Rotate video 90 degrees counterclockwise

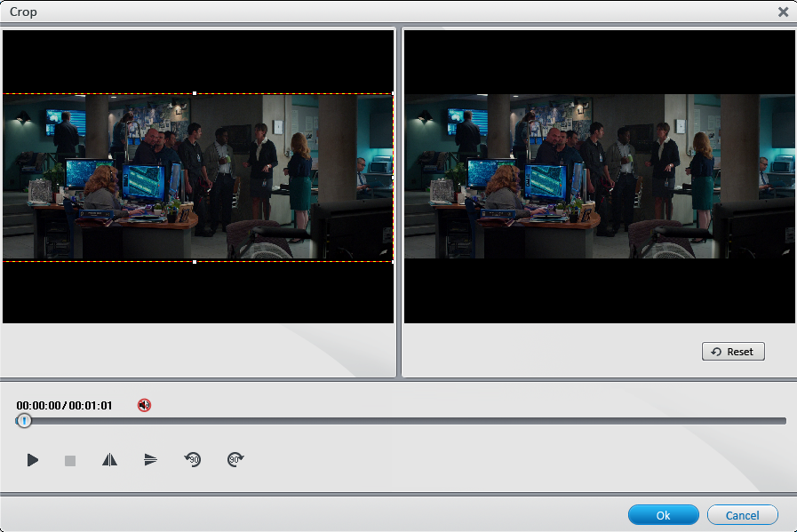tap(193, 459)
